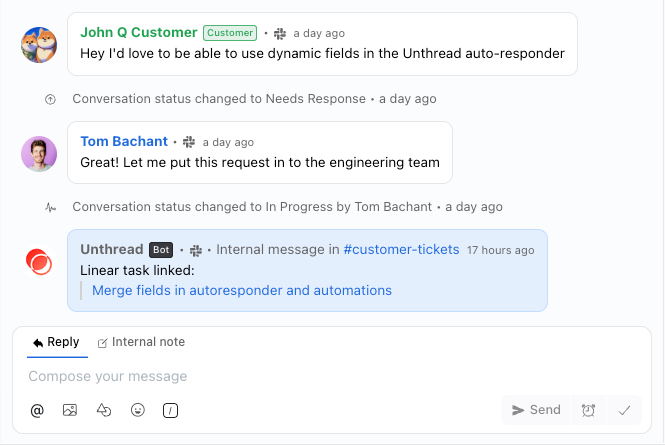Click the Slack icon beside Tom Bachant
This screenshot has width=665, height=445.
pos(189,142)
